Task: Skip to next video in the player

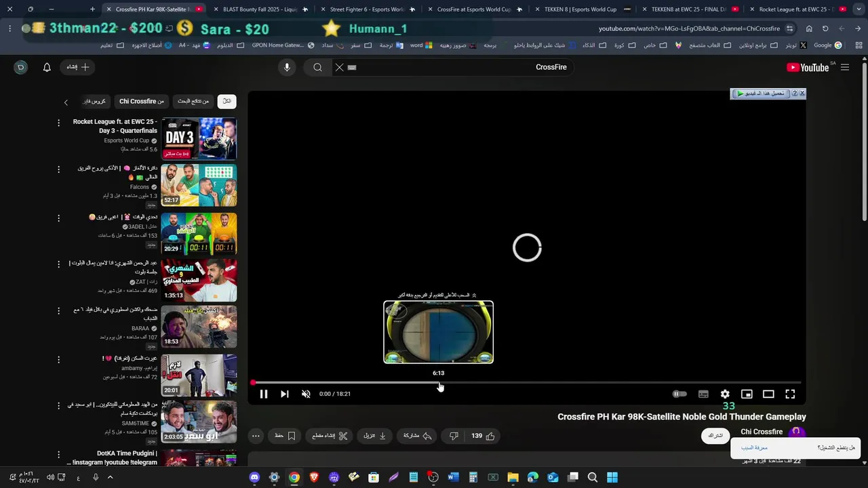Action: (285, 394)
